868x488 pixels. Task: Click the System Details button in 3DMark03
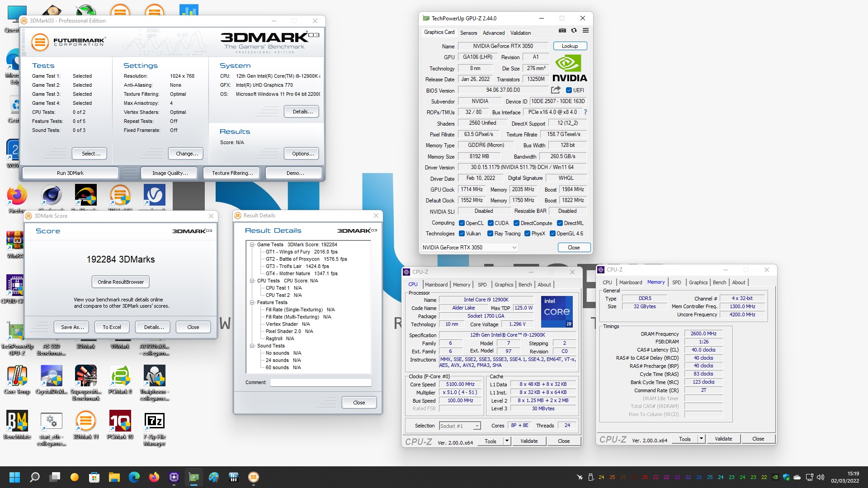pos(302,112)
